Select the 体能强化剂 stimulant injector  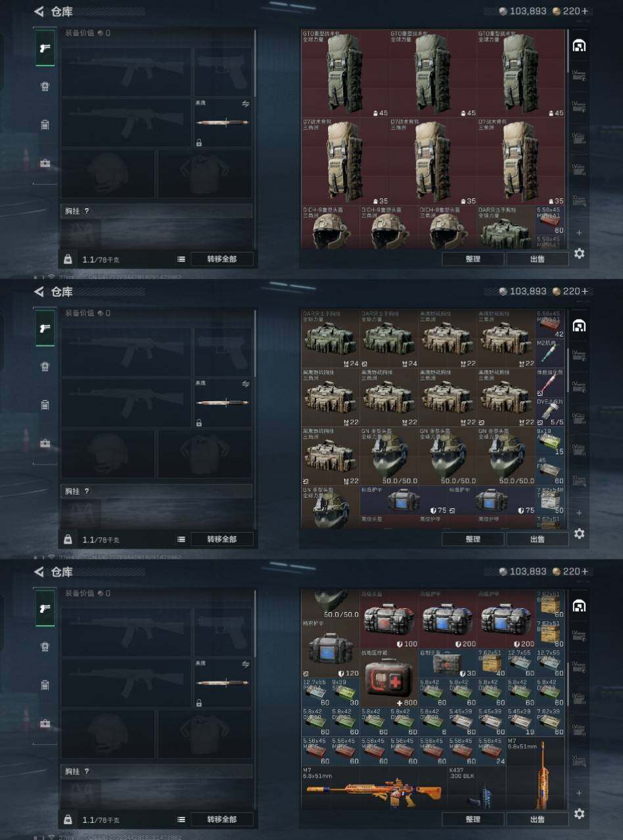coord(551,384)
